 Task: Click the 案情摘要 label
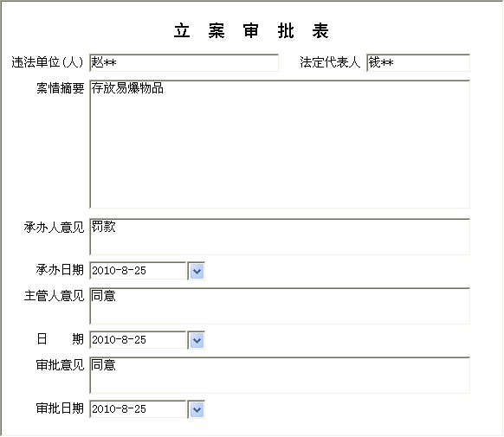coord(60,88)
